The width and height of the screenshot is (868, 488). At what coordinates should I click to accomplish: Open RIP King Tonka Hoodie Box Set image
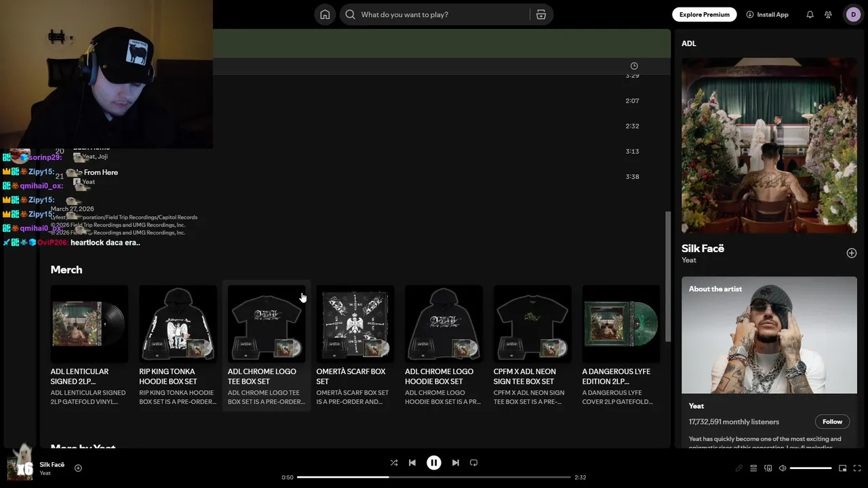pyautogui.click(x=178, y=324)
